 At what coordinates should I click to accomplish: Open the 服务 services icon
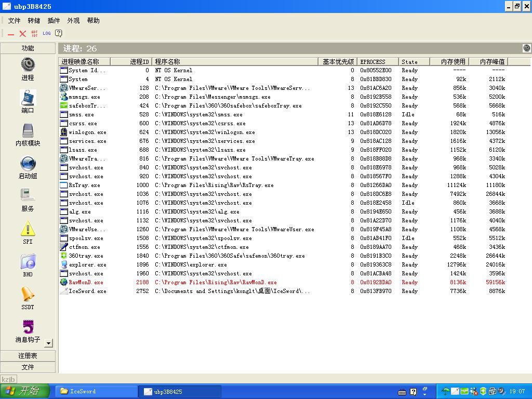28,195
